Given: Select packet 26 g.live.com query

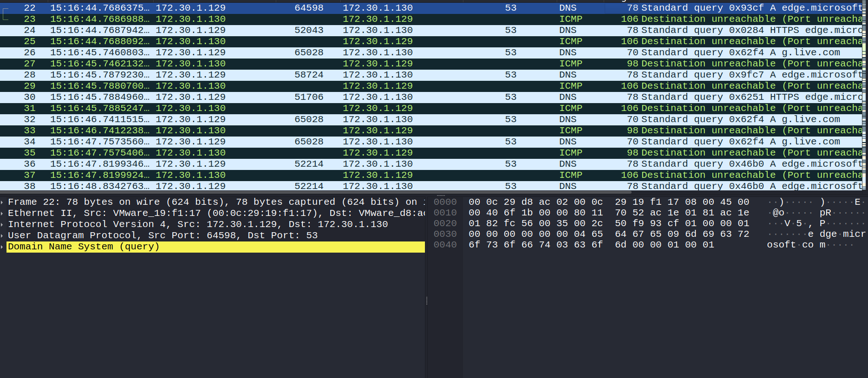Looking at the screenshot, I should [x=431, y=52].
